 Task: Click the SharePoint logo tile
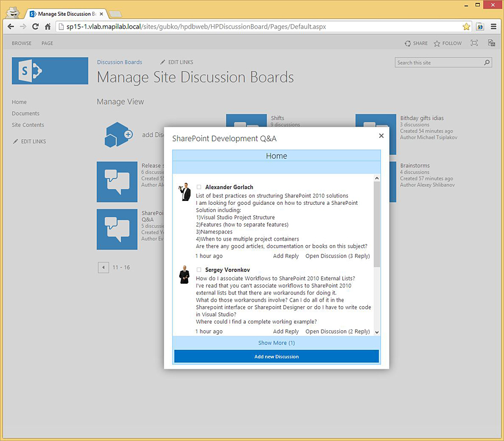[x=50, y=71]
